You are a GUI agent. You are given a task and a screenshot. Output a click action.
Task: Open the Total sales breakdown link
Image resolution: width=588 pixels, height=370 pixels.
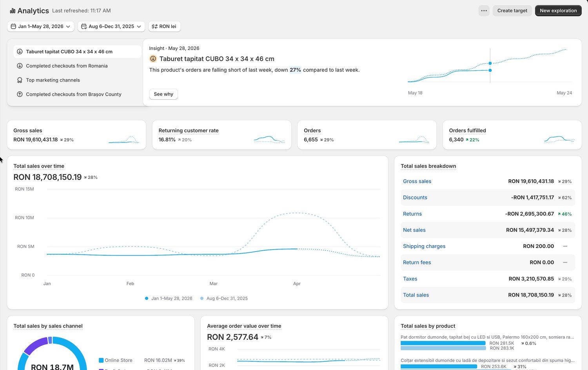tap(416, 295)
